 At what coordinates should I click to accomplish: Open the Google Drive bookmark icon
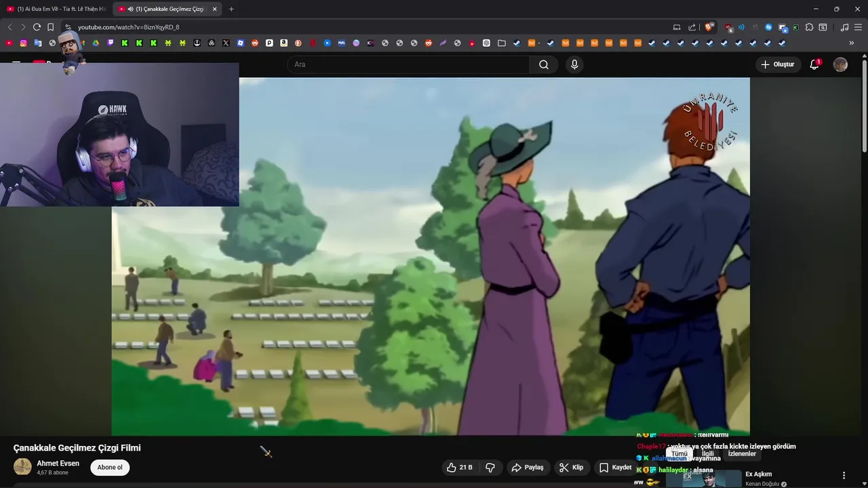96,43
